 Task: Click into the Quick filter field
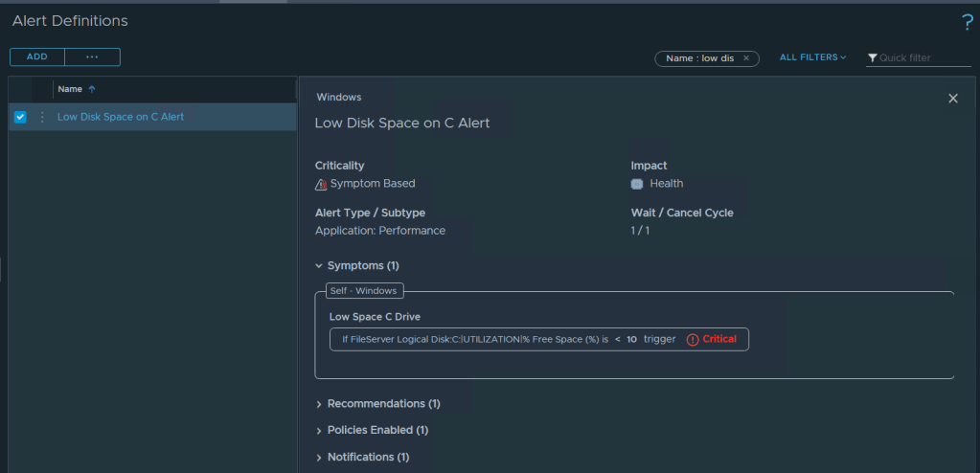(x=918, y=58)
